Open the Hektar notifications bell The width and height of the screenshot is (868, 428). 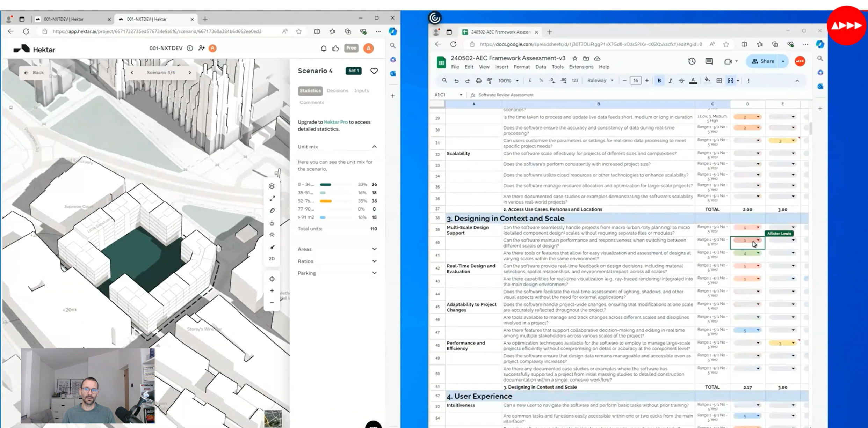(x=324, y=49)
